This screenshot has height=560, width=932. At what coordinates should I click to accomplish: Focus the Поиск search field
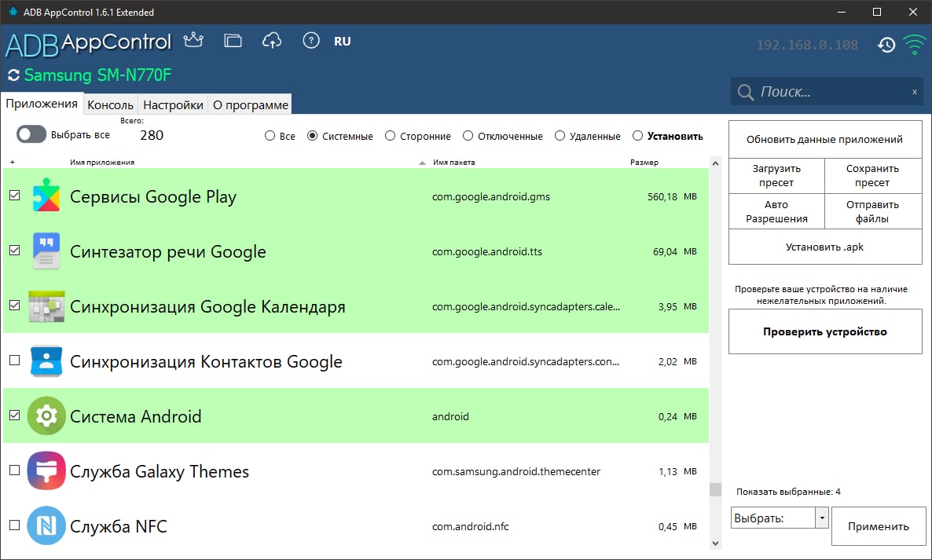coord(826,91)
